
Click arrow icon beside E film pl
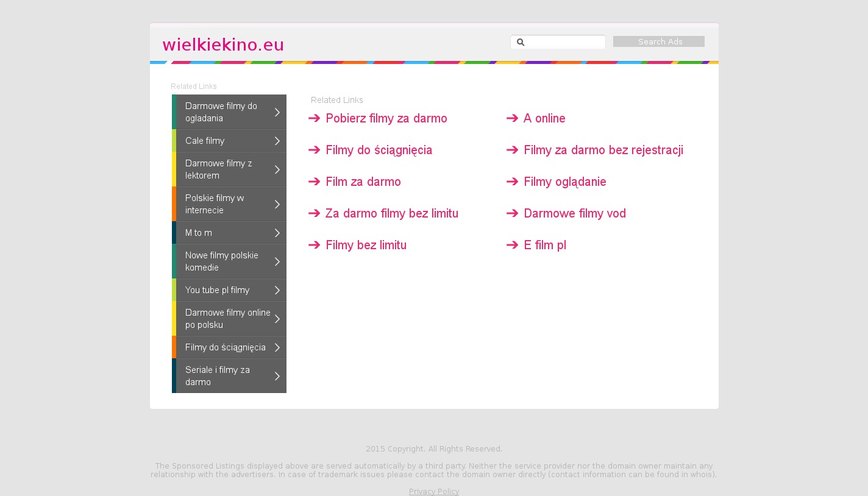(512, 245)
